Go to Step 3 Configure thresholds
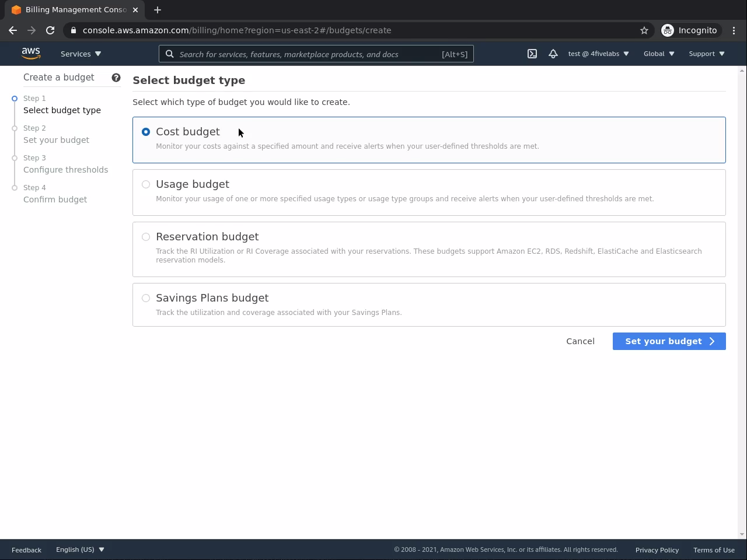The height and width of the screenshot is (560, 747). click(x=65, y=164)
